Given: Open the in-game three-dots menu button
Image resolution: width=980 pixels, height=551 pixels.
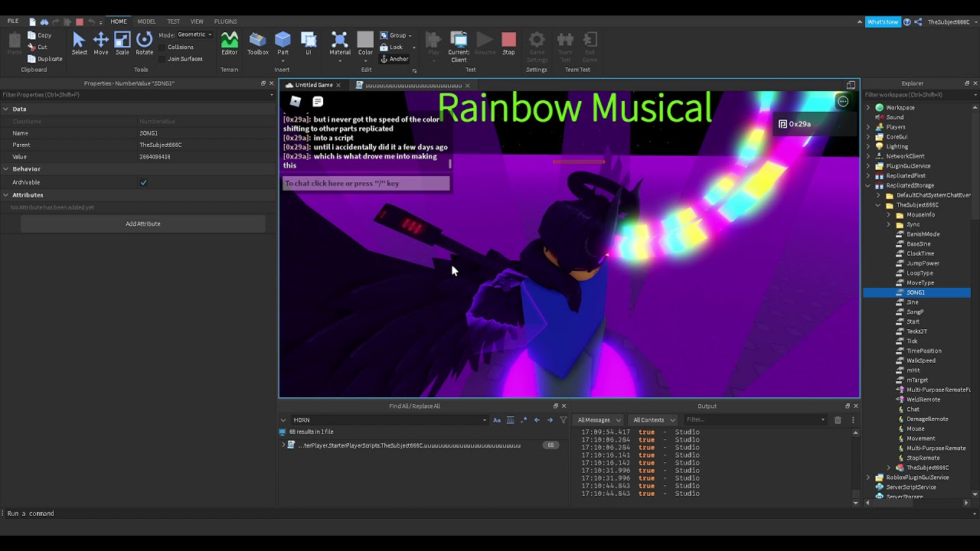Looking at the screenshot, I should tap(843, 102).
